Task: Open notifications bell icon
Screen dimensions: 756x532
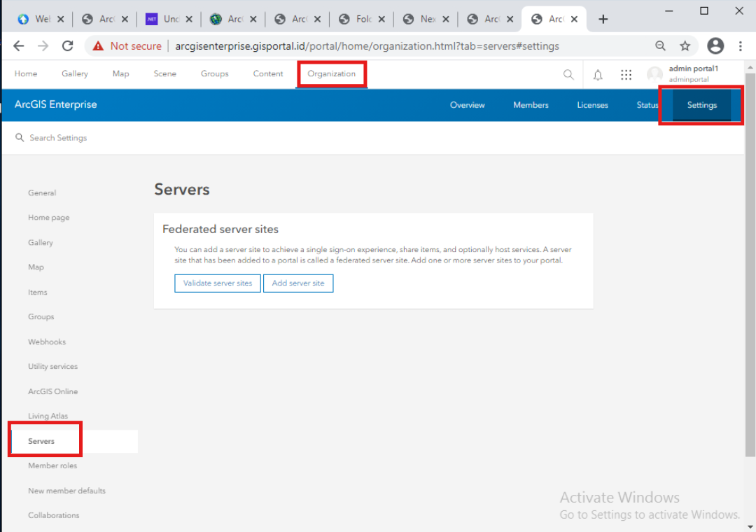Action: coord(598,75)
